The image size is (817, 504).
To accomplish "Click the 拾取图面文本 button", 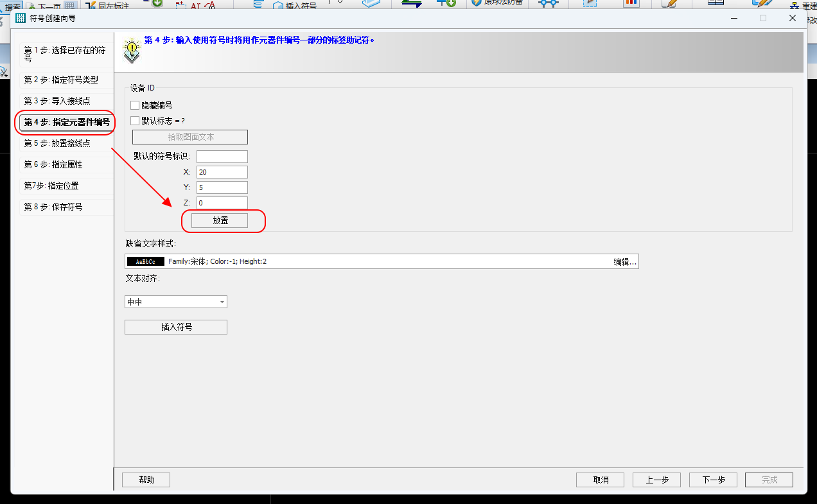I will (190, 137).
